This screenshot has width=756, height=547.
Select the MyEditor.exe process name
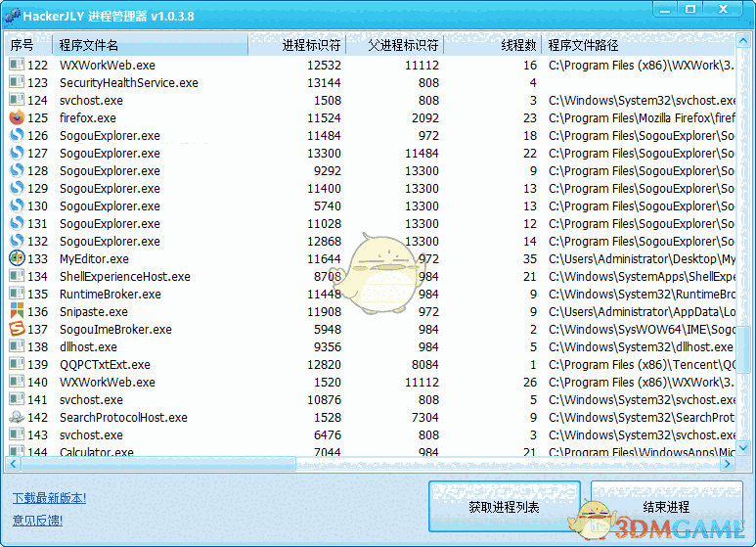coord(94,259)
